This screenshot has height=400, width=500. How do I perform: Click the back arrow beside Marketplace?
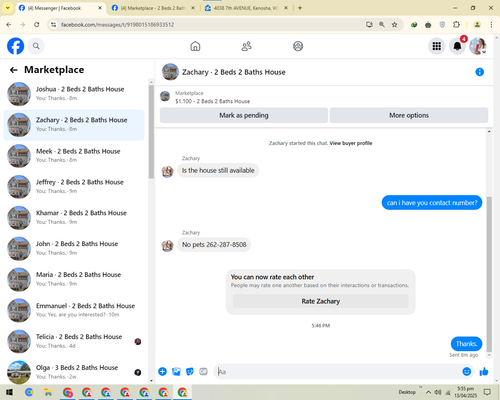coord(13,70)
